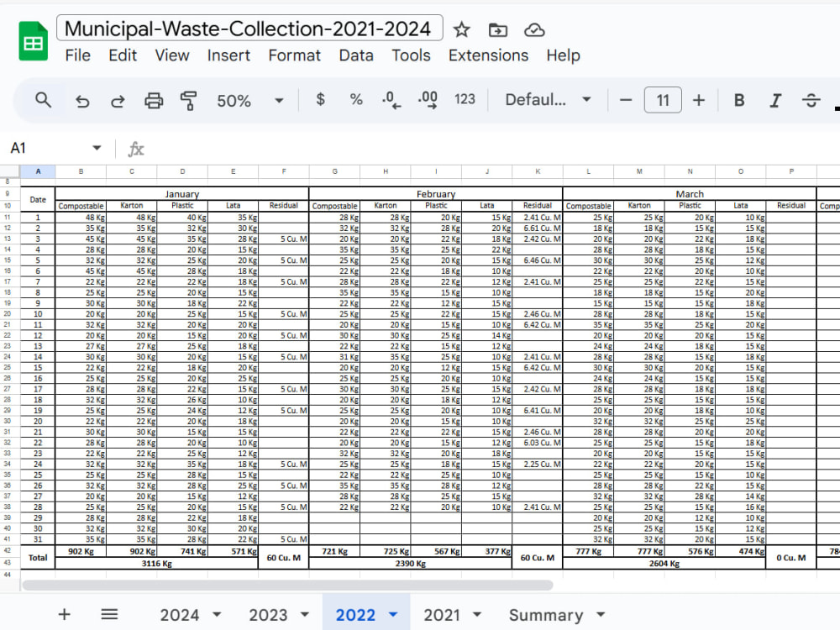
Task: Switch to the 2023 sheet tab
Action: (x=268, y=615)
